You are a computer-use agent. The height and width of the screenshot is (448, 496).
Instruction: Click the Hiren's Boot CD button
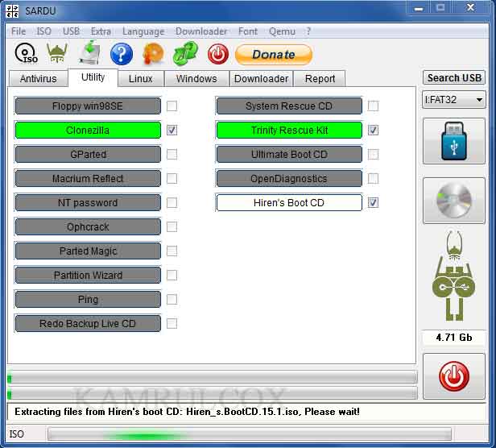point(289,202)
